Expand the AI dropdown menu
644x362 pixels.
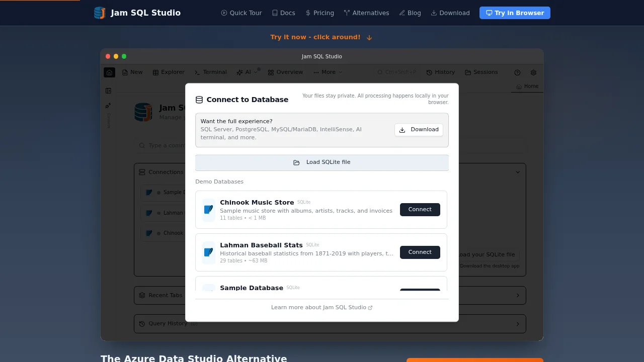(247, 72)
